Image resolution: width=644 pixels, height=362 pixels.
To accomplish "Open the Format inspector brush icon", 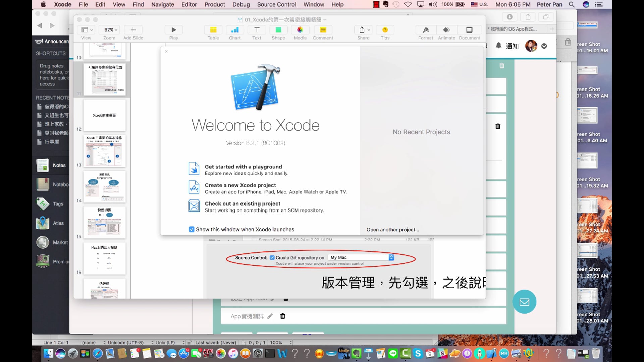I will [425, 30].
